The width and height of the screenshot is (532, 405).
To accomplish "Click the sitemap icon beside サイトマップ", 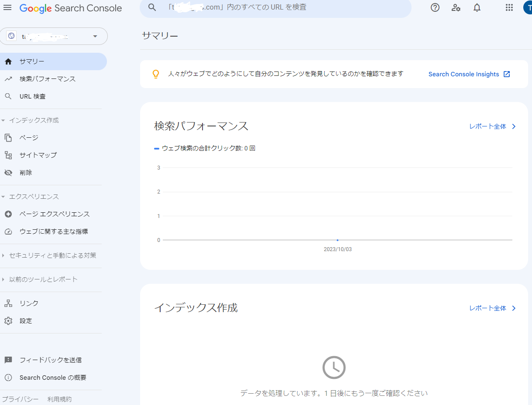I will coord(8,155).
